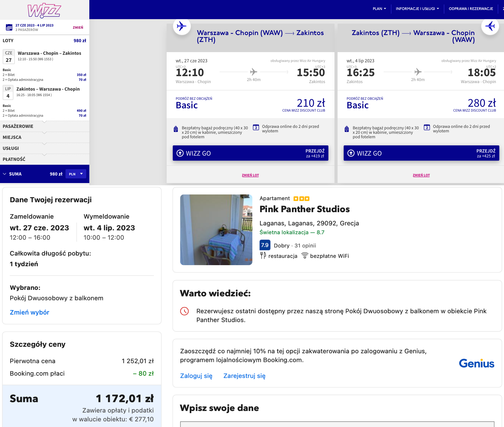Click the Zmień wybór link

(x=30, y=312)
